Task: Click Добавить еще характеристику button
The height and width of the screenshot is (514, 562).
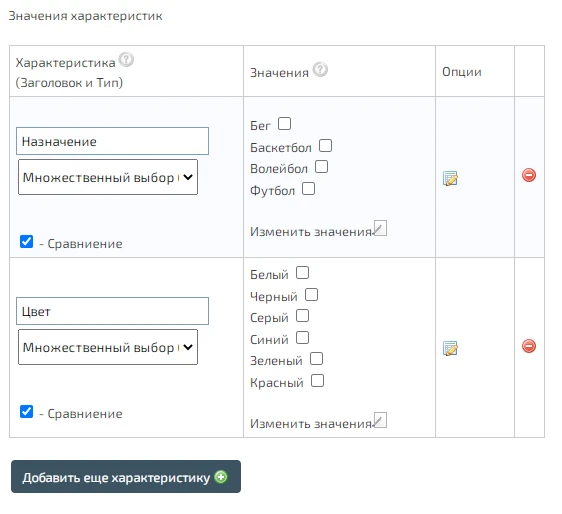Action: (126, 477)
